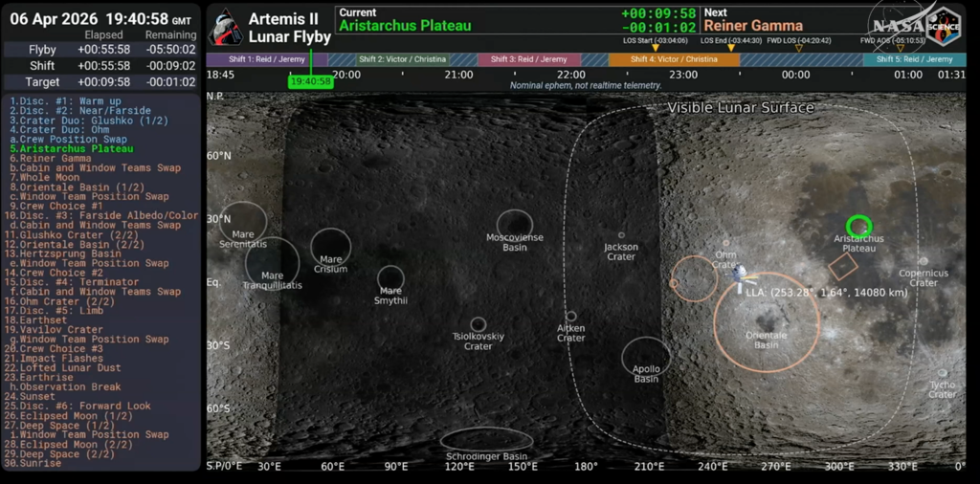980x484 pixels.
Task: Select Reiner Gamma in the target list
Action: (x=50, y=159)
